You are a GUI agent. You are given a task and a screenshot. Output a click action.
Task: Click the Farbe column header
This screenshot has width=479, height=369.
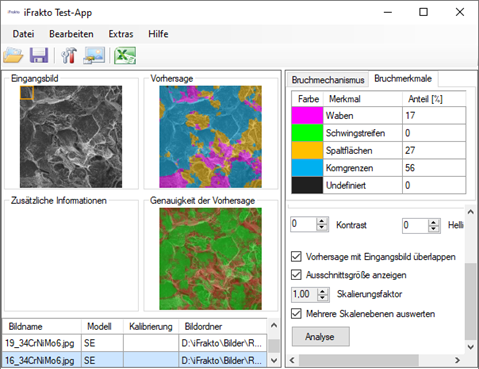308,99
